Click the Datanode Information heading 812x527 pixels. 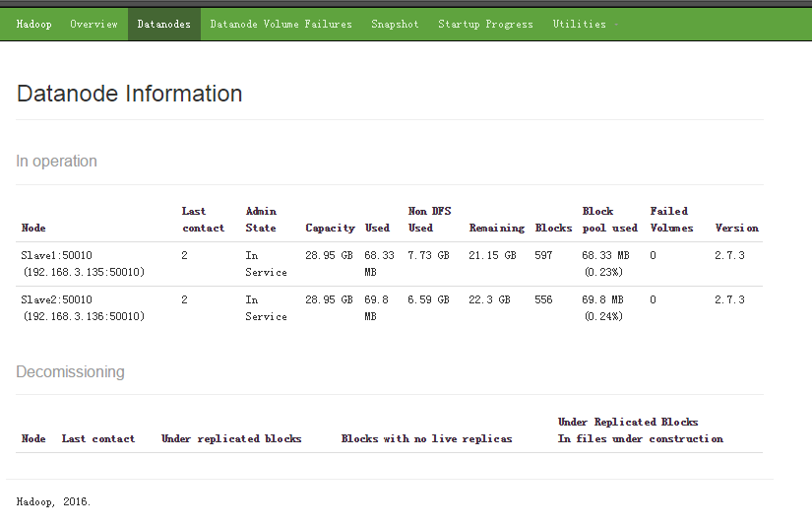tap(130, 94)
